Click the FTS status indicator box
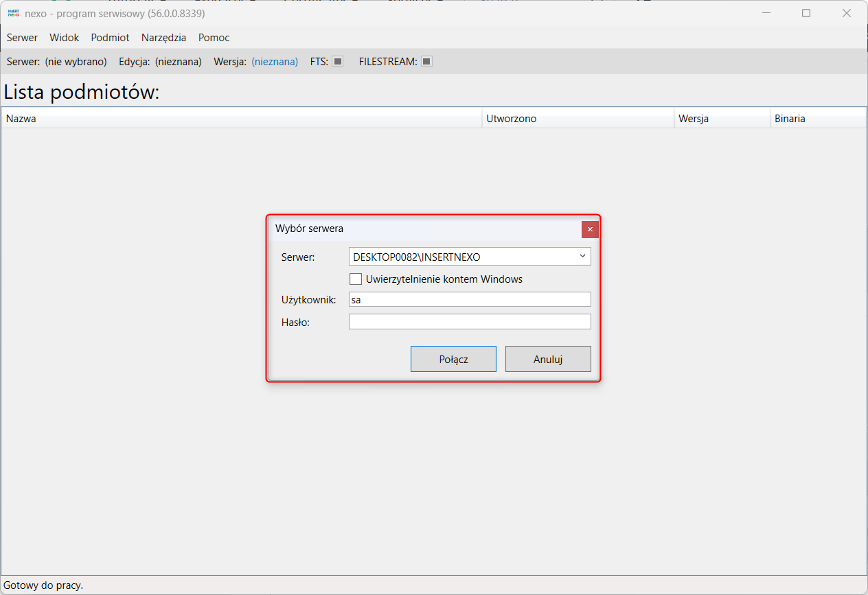The image size is (868, 595). pyautogui.click(x=337, y=61)
